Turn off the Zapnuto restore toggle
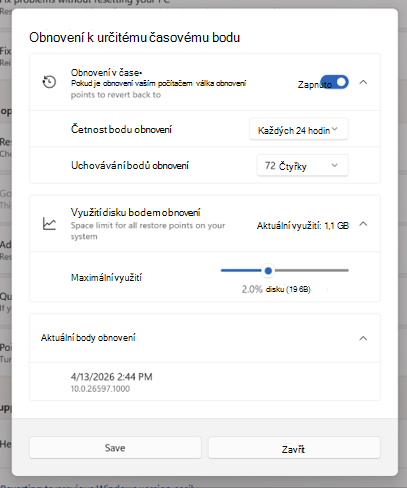 (x=334, y=82)
